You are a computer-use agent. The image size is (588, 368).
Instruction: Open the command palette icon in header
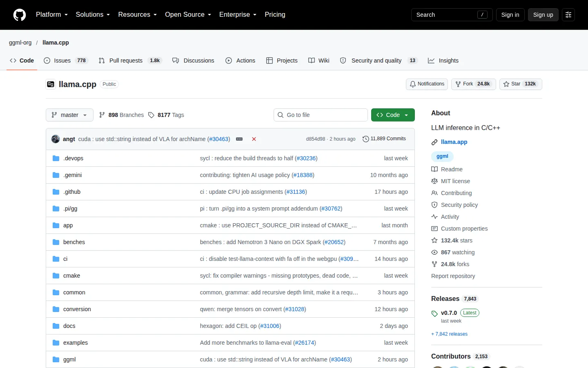(568, 15)
